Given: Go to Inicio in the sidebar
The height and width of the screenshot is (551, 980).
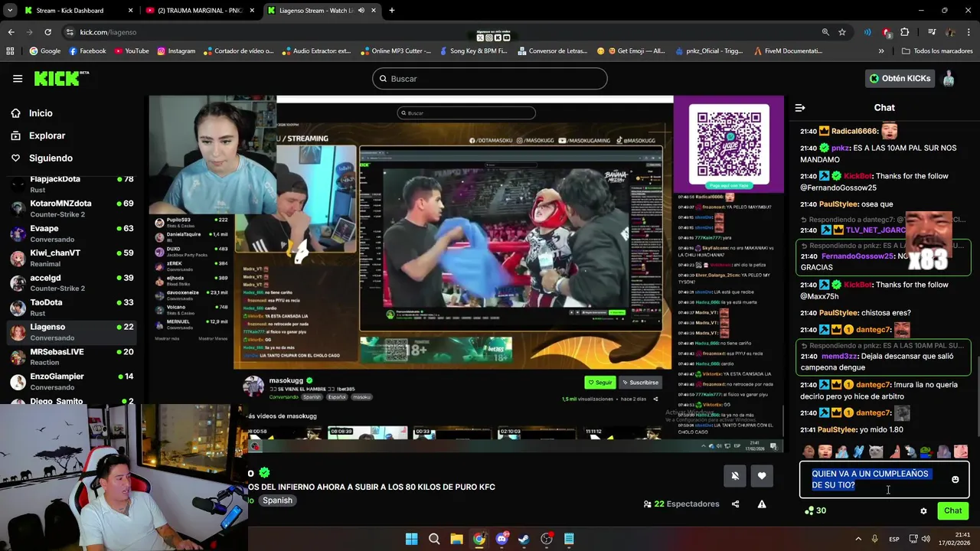Looking at the screenshot, I should (41, 113).
